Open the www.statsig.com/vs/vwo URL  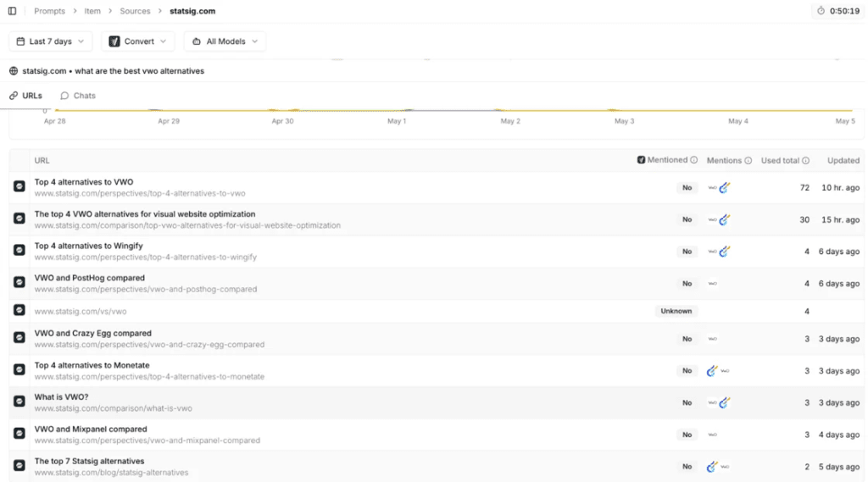point(81,312)
